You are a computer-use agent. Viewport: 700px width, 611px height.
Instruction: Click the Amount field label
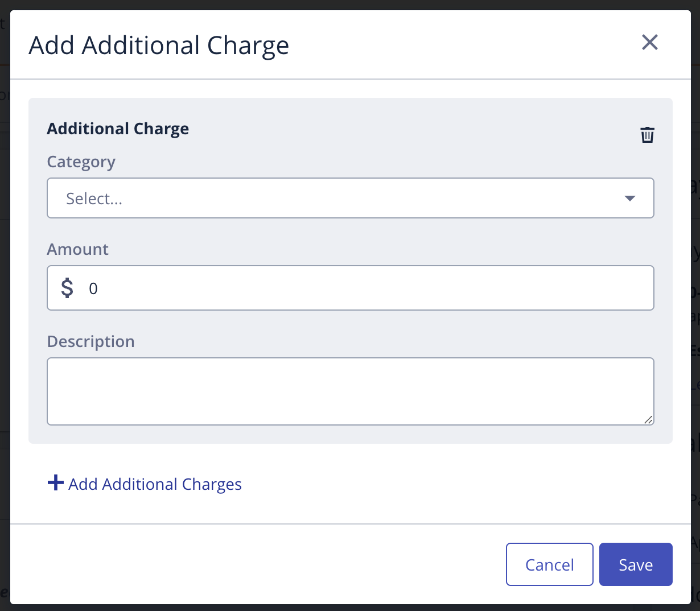pos(77,249)
